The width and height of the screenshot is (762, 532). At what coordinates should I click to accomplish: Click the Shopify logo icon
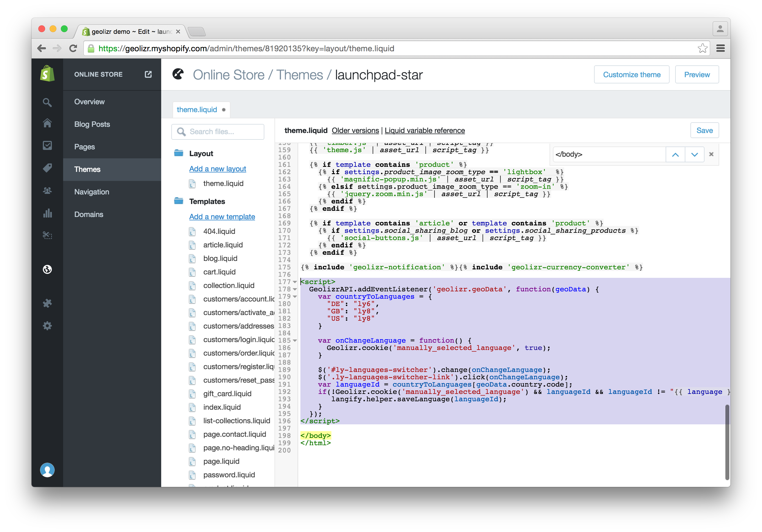pos(47,74)
